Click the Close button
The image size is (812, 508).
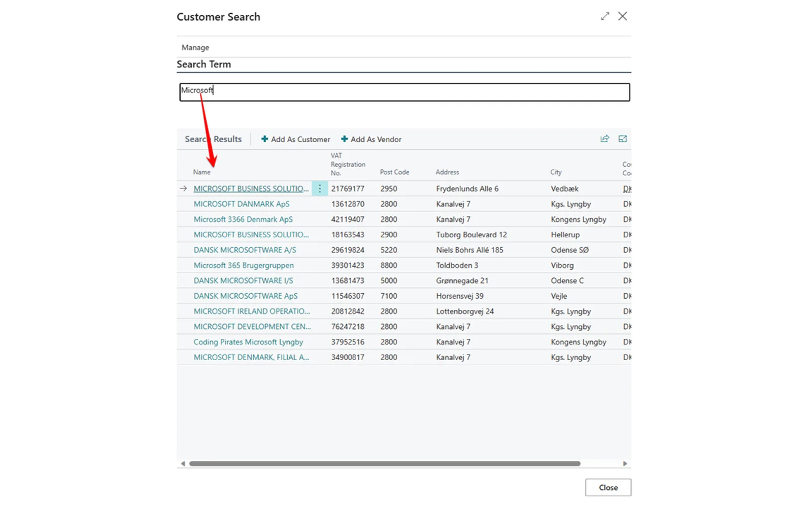(x=608, y=487)
